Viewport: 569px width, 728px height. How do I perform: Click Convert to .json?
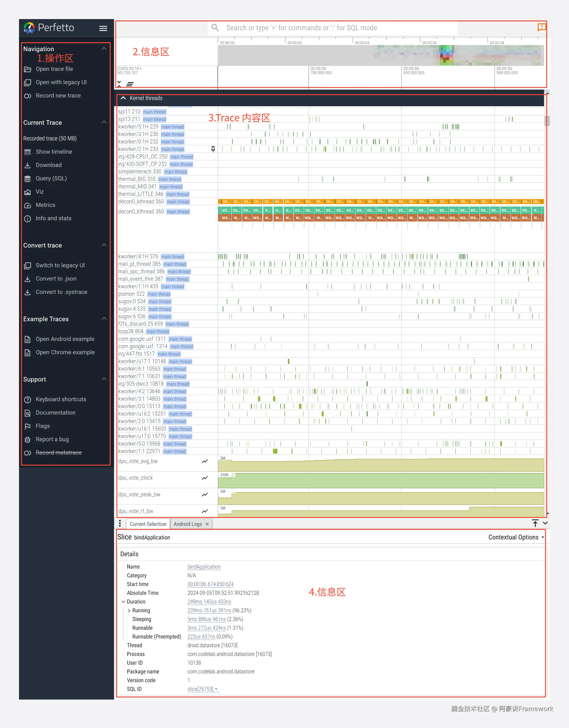56,279
